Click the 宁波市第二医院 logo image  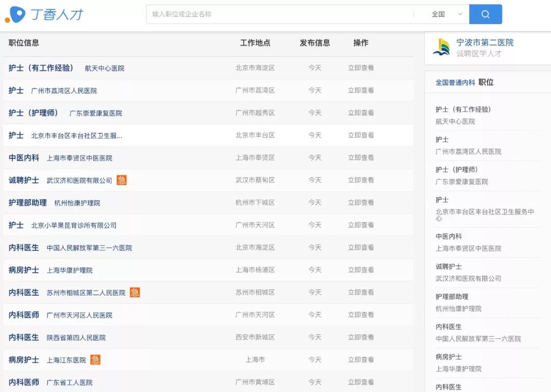[441, 47]
